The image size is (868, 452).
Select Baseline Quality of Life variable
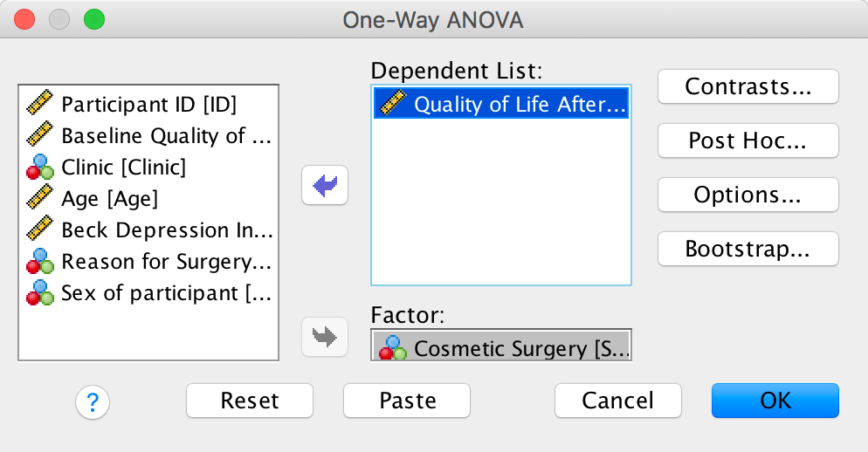[166, 136]
